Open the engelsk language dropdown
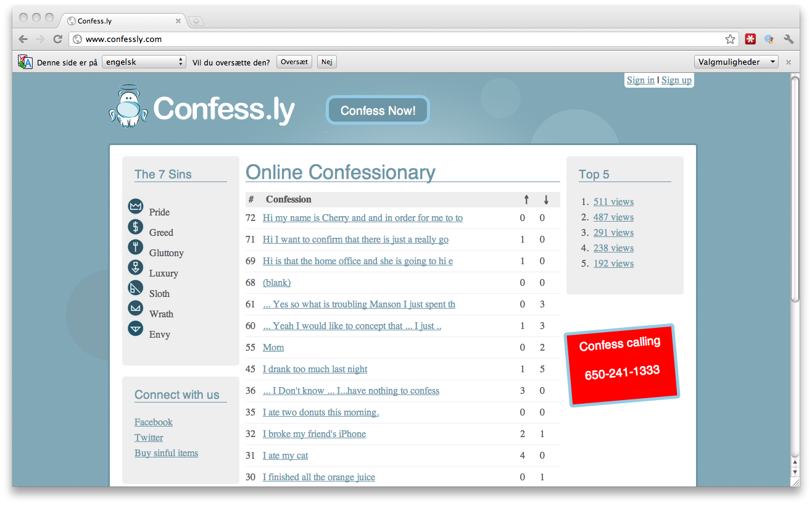812x505 pixels. tap(144, 62)
